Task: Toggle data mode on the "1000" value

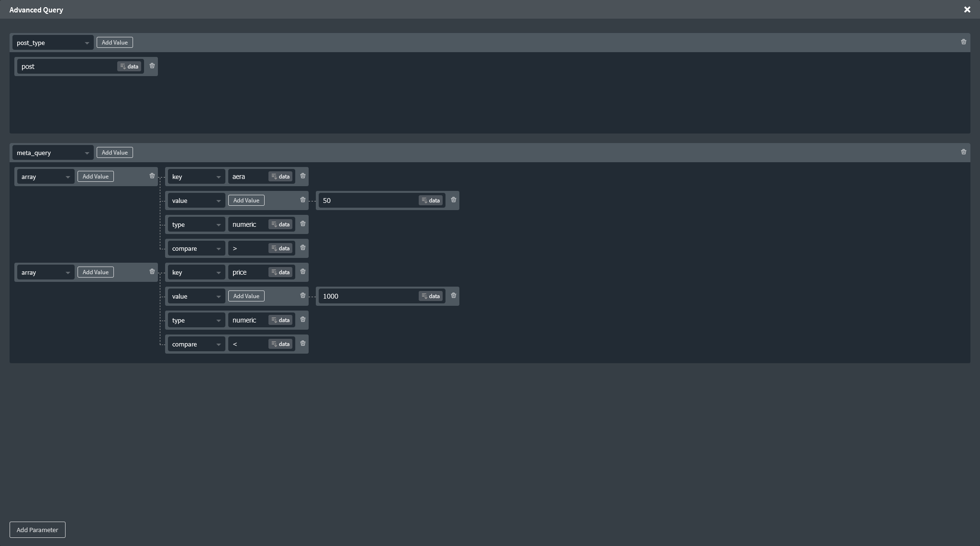Action: (430, 296)
